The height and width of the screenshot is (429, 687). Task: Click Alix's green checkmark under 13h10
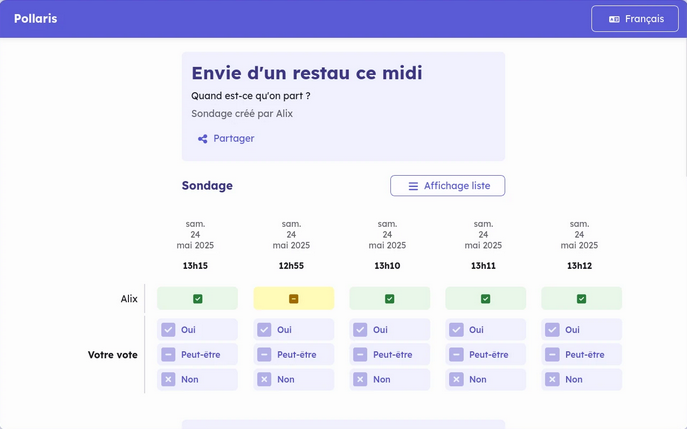[x=390, y=299]
